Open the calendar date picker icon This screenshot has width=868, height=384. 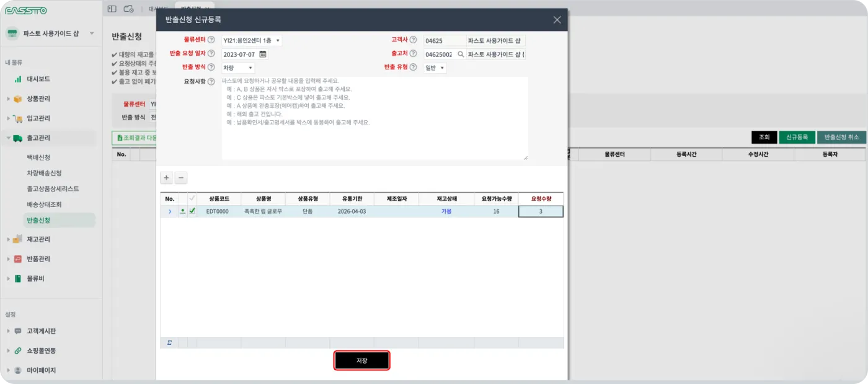tap(263, 54)
